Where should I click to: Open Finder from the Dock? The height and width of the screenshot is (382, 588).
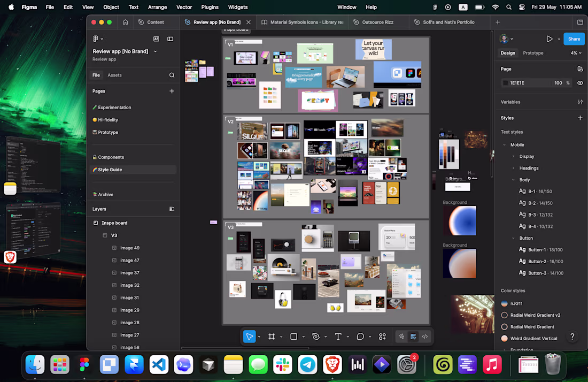35,364
